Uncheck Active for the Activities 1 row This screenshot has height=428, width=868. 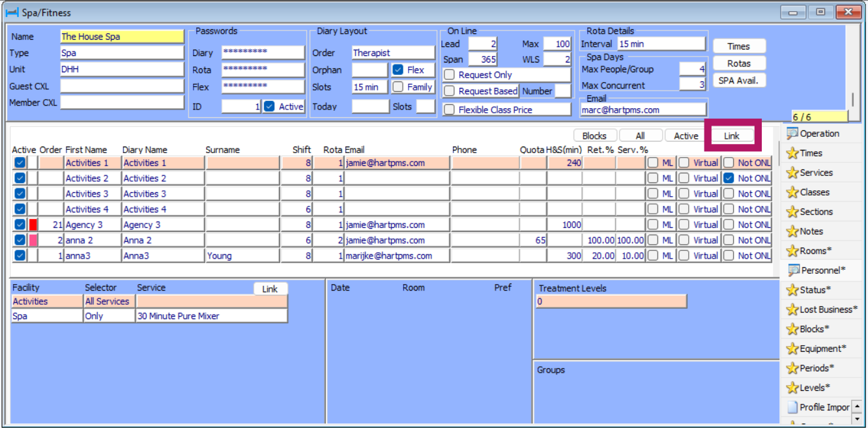(x=20, y=163)
